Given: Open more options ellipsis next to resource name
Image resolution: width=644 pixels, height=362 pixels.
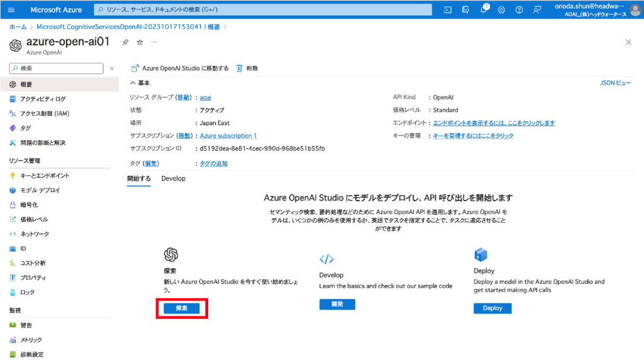Looking at the screenshot, I should coord(154,42).
